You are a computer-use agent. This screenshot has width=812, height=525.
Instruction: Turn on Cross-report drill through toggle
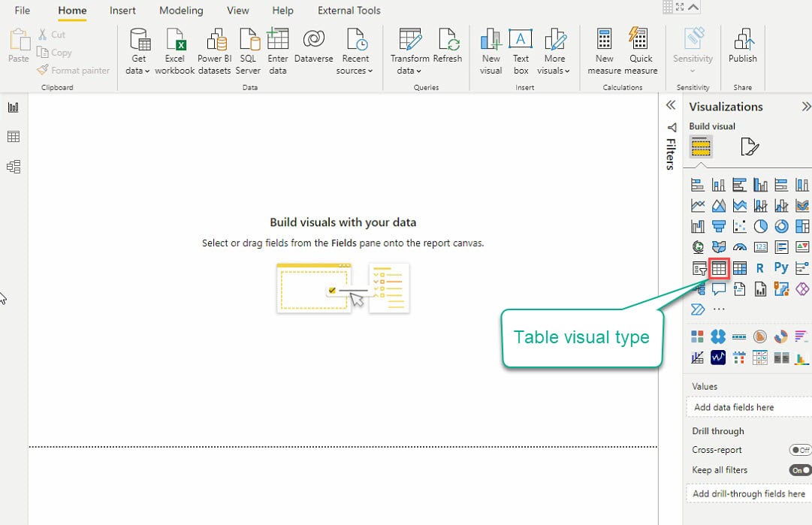[x=801, y=450]
